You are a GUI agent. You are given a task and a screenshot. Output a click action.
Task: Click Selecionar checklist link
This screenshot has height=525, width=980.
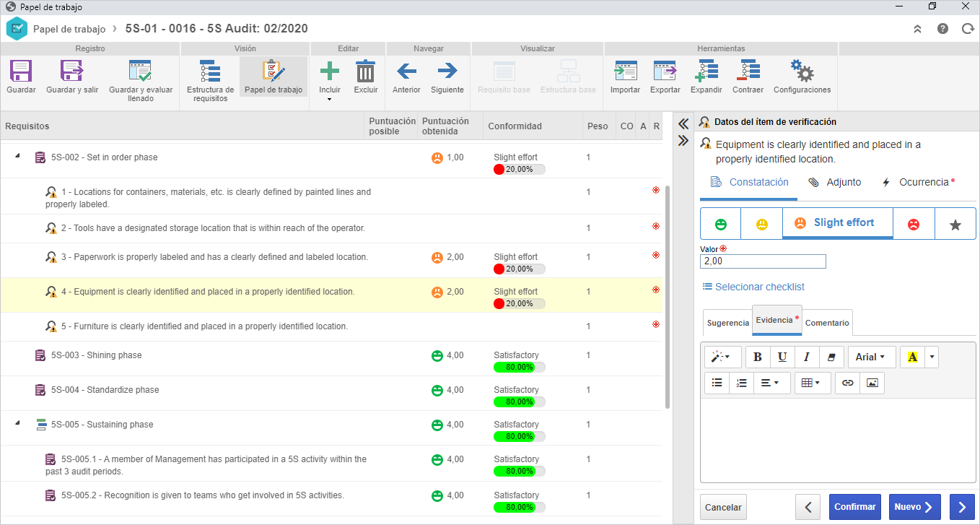point(753,287)
